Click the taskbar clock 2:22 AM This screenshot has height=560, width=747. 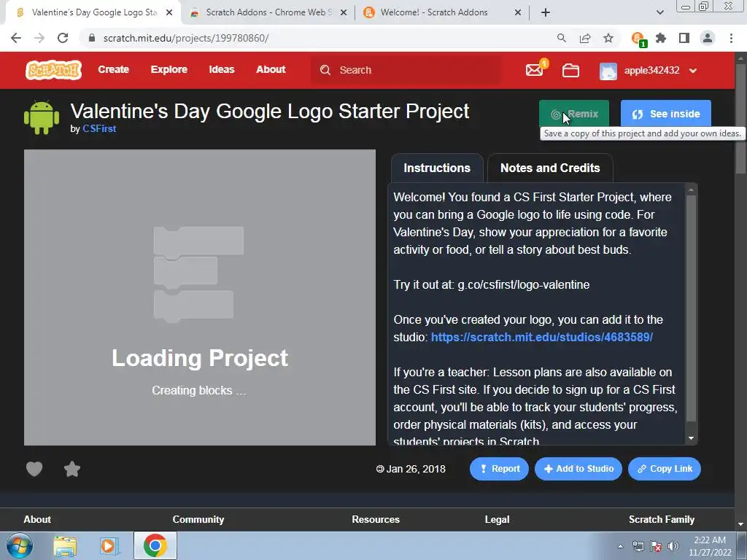[710, 546]
